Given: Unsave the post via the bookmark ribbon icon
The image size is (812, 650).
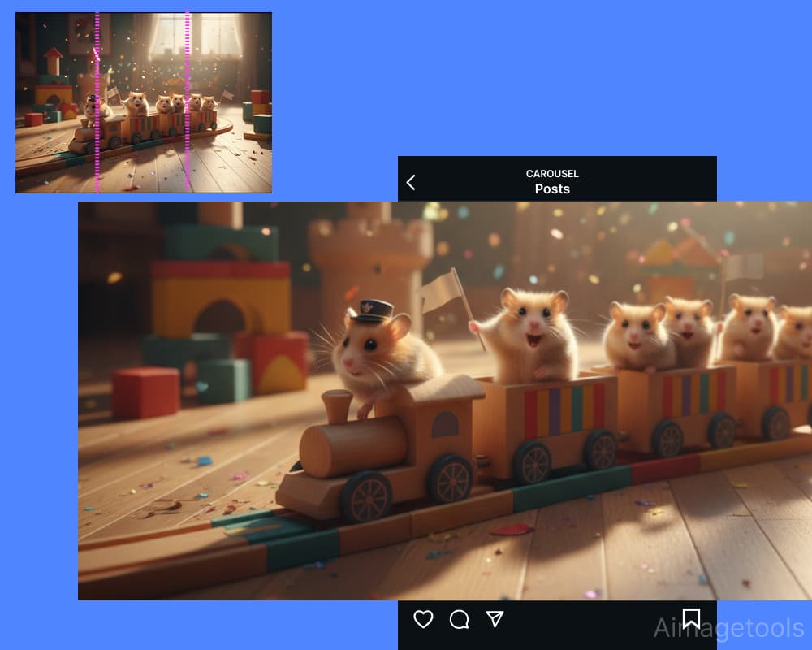Looking at the screenshot, I should (691, 619).
